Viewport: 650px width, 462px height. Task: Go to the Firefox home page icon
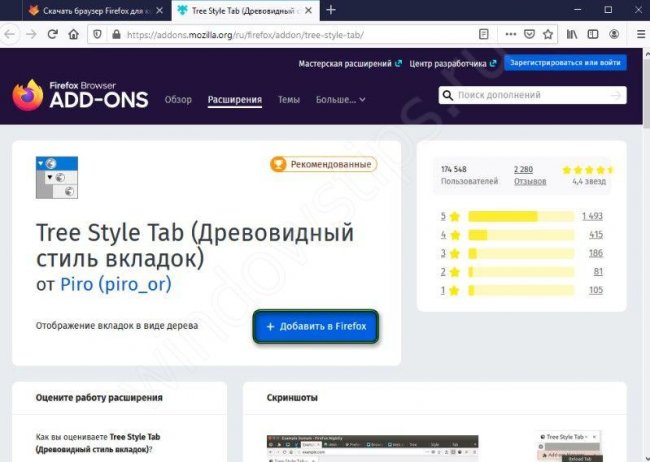(x=73, y=33)
